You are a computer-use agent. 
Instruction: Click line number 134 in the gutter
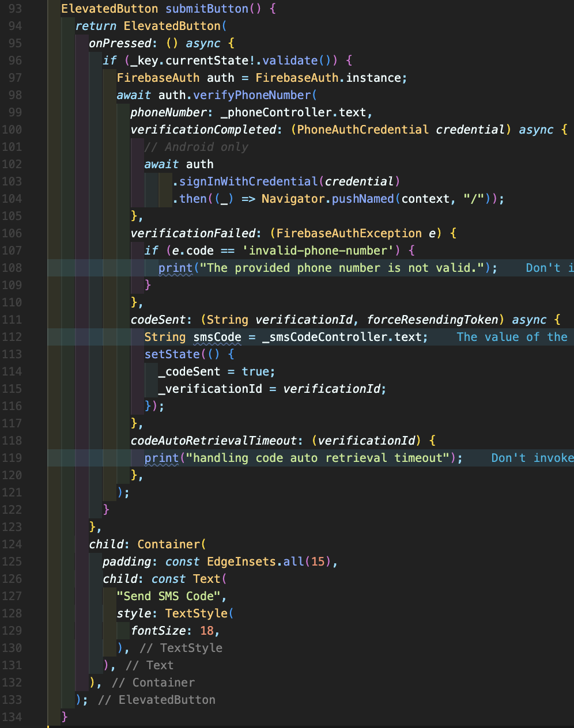[x=12, y=717]
